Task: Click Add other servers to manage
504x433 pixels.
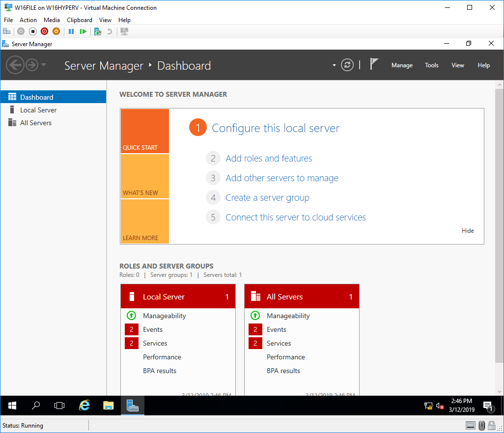Action: point(282,178)
